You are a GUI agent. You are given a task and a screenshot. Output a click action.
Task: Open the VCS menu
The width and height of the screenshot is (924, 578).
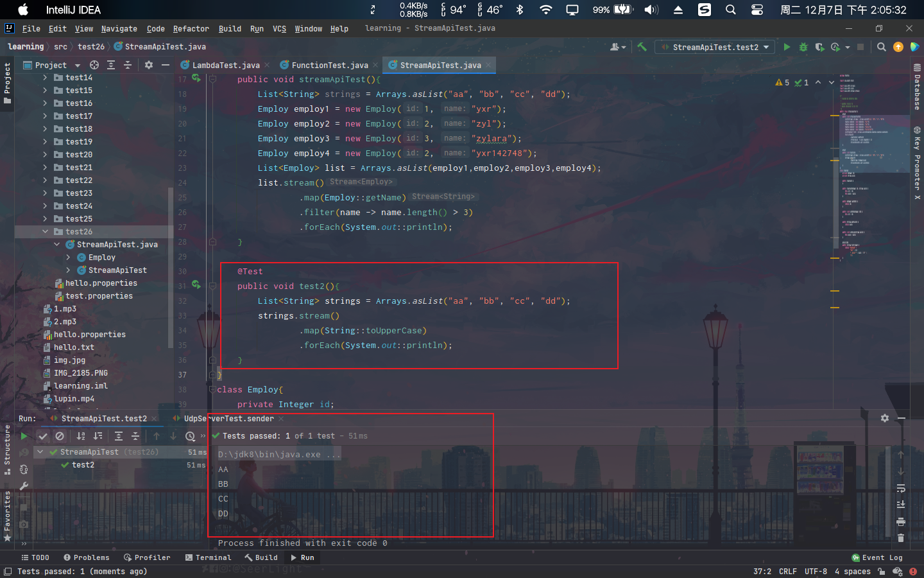click(279, 28)
